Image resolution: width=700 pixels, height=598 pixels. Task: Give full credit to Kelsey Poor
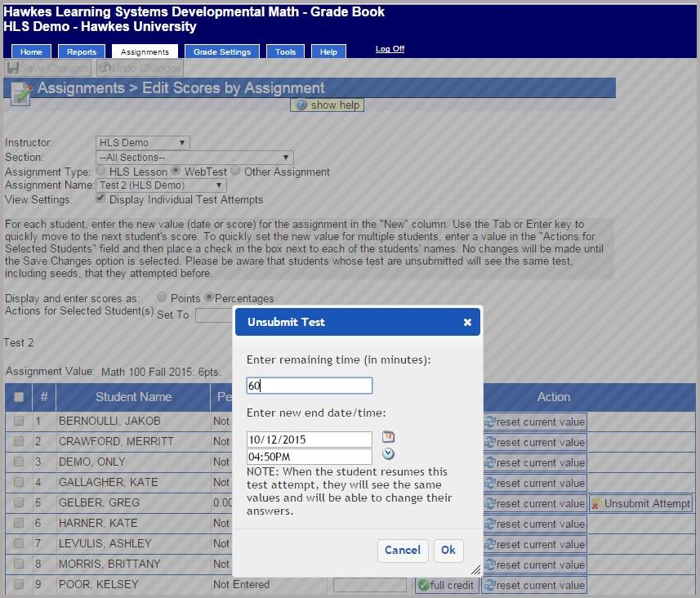coord(447,585)
